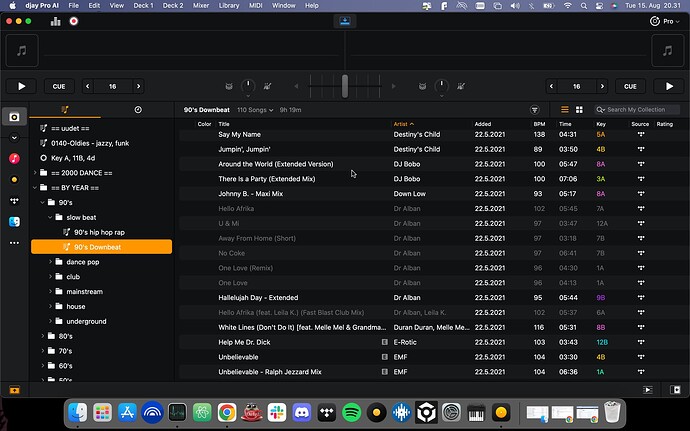Image resolution: width=690 pixels, height=431 pixels.
Task: Click the download tray icon at top center
Action: pyautogui.click(x=345, y=21)
